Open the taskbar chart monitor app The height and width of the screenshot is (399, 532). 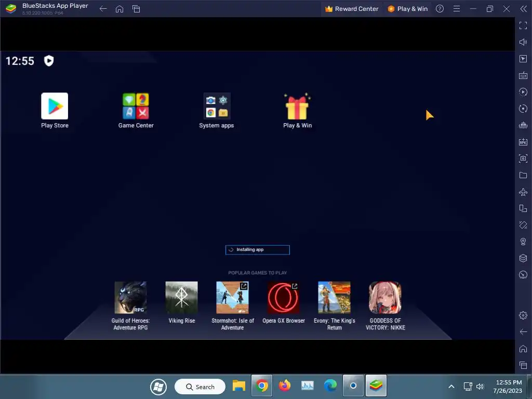pos(308,385)
